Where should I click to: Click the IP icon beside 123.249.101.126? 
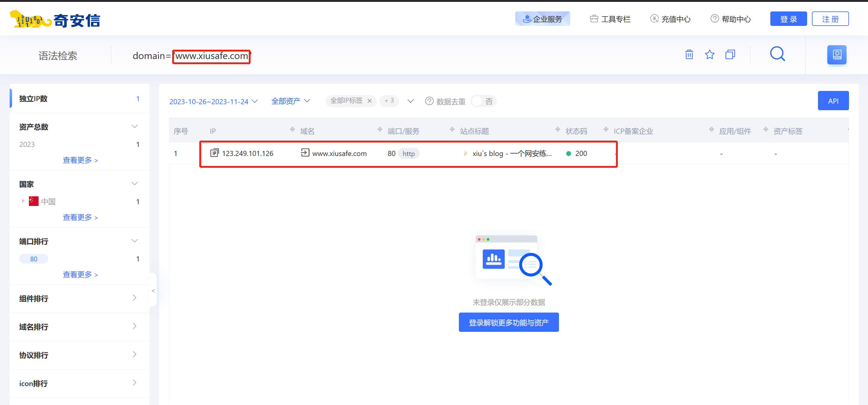214,153
